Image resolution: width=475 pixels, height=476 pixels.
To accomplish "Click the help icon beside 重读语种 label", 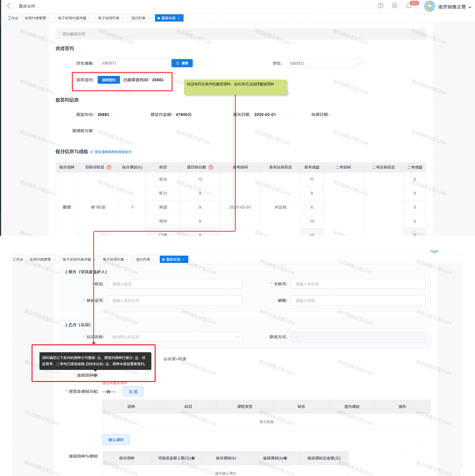I will tap(96, 375).
